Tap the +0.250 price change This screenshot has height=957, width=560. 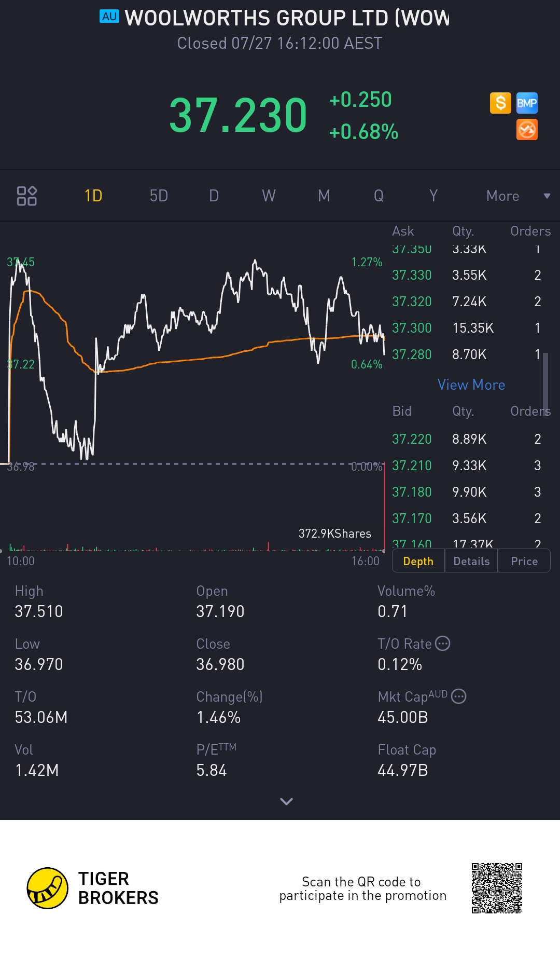pos(360,100)
